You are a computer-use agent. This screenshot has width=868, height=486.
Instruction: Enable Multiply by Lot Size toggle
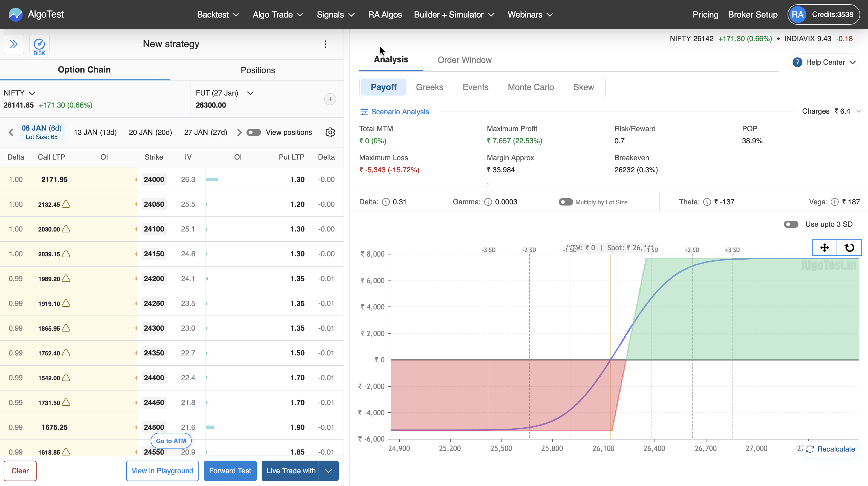[x=566, y=202]
